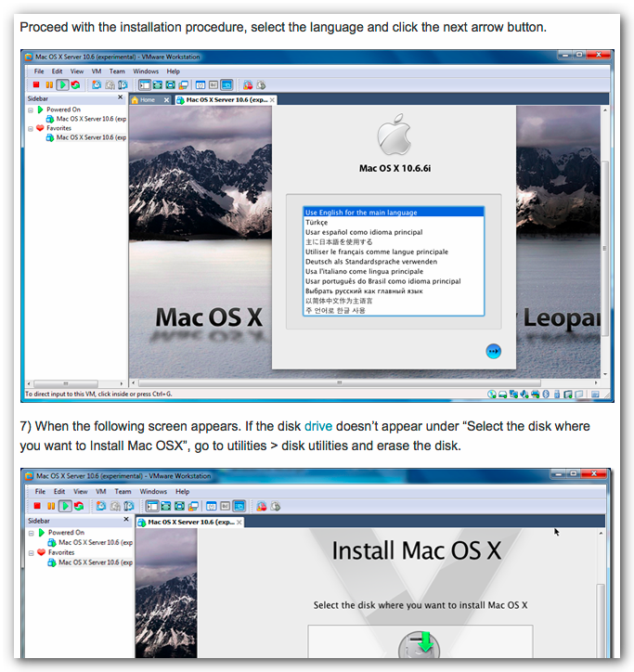Click Capture Movie icon in upper VMware toolbar

pyautogui.click(x=261, y=84)
